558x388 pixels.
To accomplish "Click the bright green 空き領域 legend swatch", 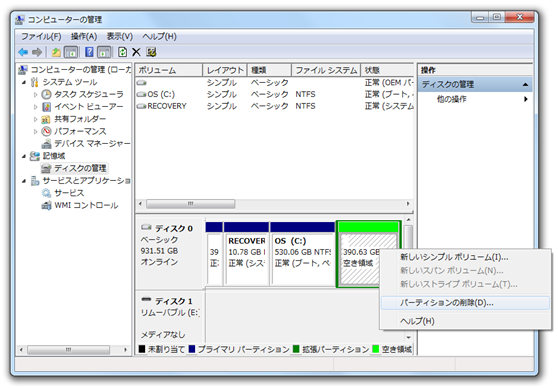I will (x=375, y=349).
